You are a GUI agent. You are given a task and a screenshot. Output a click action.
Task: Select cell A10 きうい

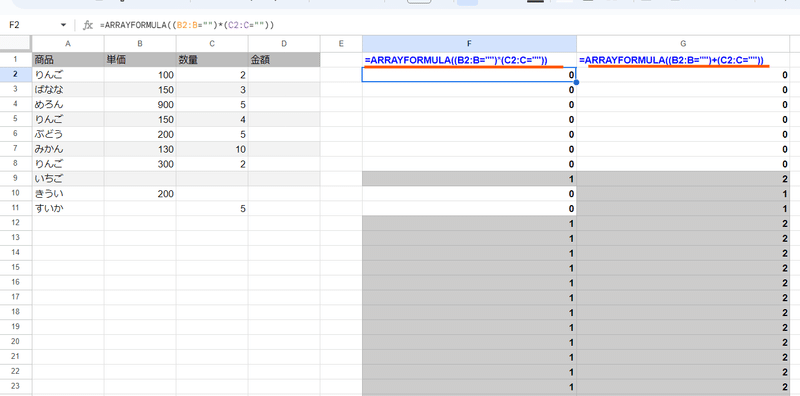tap(68, 193)
